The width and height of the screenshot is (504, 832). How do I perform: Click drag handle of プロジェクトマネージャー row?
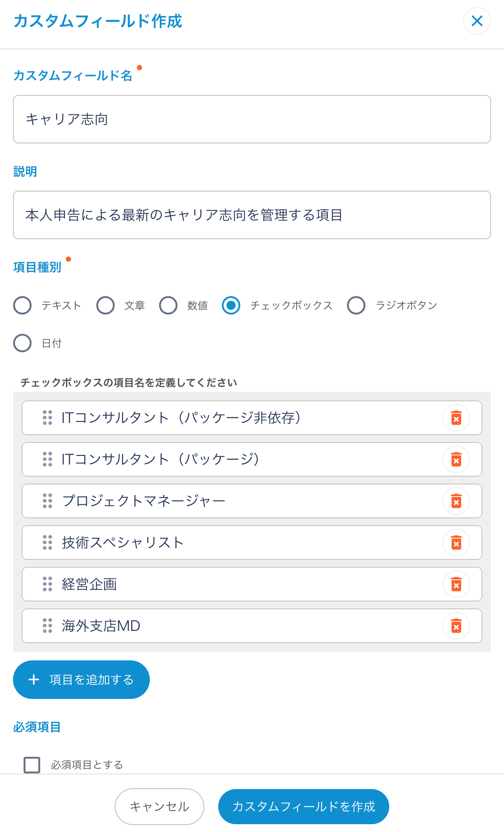(x=47, y=501)
